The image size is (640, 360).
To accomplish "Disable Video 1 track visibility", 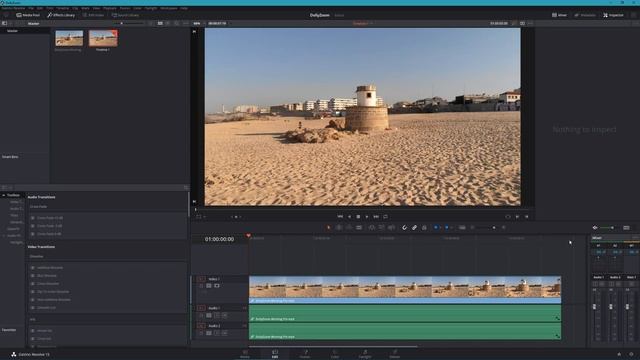I will click(217, 286).
